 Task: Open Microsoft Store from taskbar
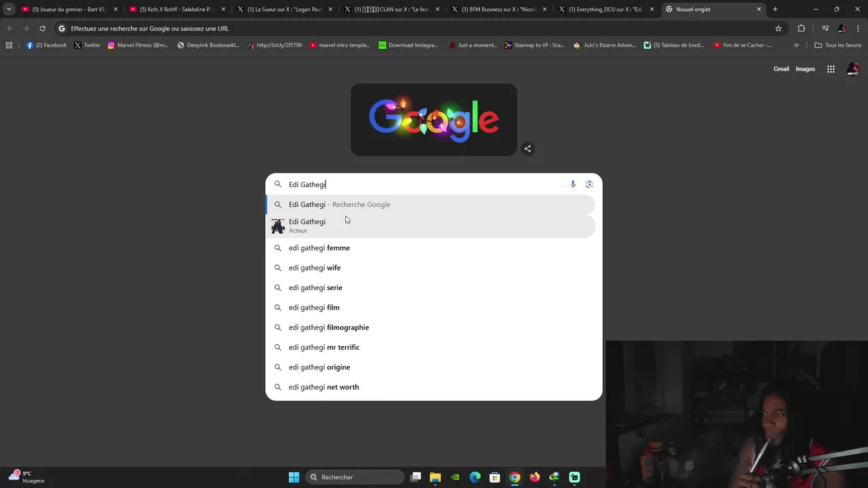pyautogui.click(x=495, y=477)
